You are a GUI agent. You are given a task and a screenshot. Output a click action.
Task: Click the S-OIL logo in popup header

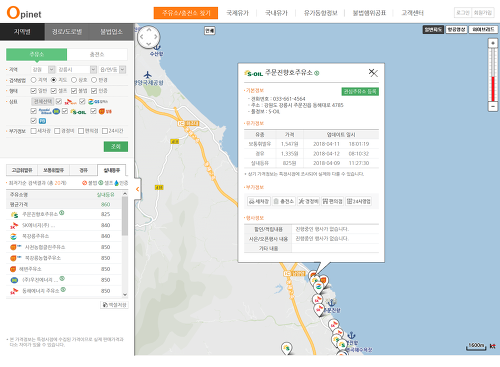click(x=254, y=73)
